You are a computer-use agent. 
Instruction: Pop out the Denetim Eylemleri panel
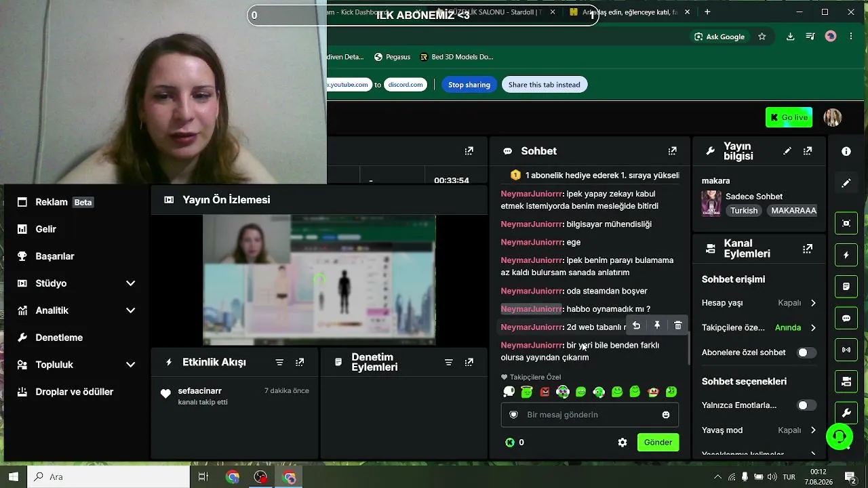pos(469,363)
